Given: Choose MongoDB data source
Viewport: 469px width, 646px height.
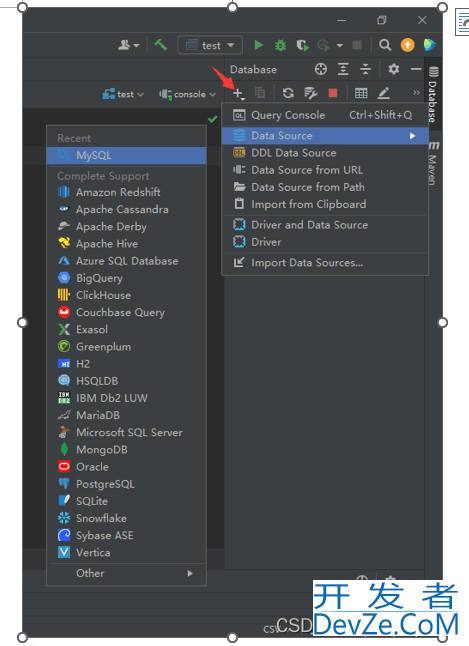Looking at the screenshot, I should 127,449.
